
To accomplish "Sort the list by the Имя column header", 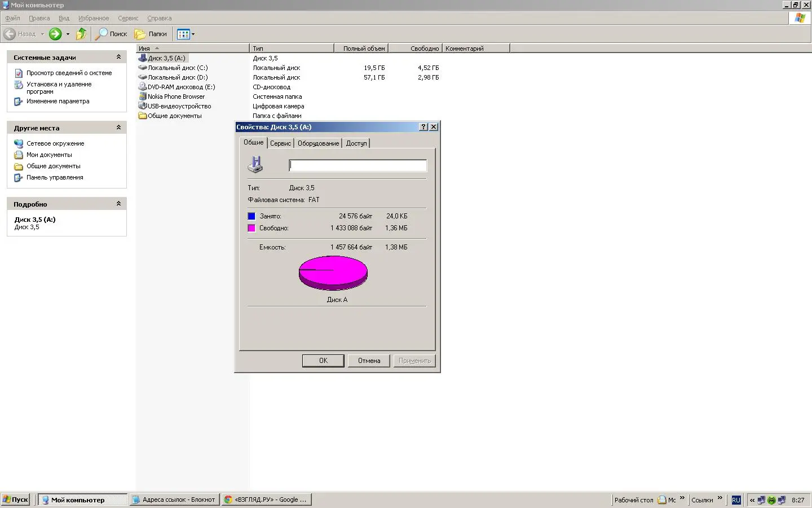I will pos(193,49).
